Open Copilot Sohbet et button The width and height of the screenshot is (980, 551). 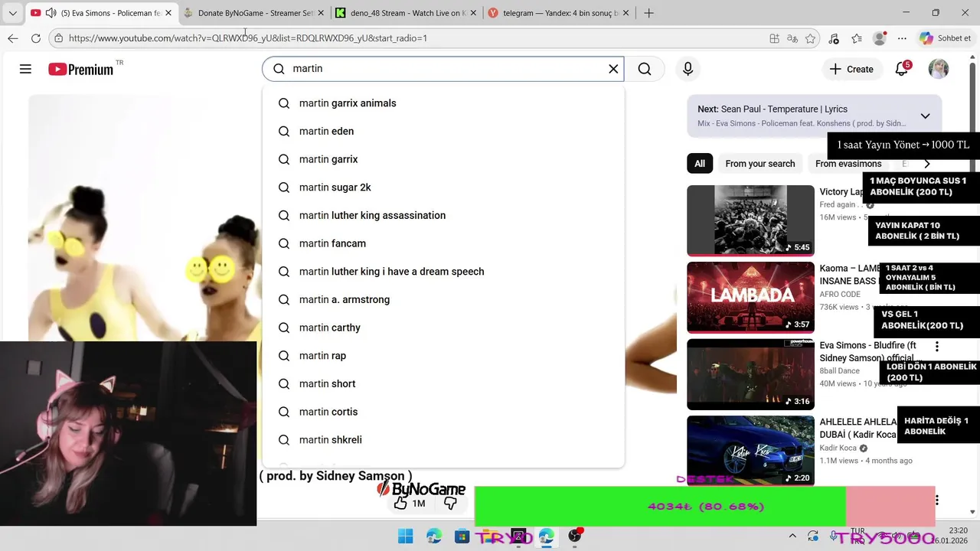tap(946, 38)
